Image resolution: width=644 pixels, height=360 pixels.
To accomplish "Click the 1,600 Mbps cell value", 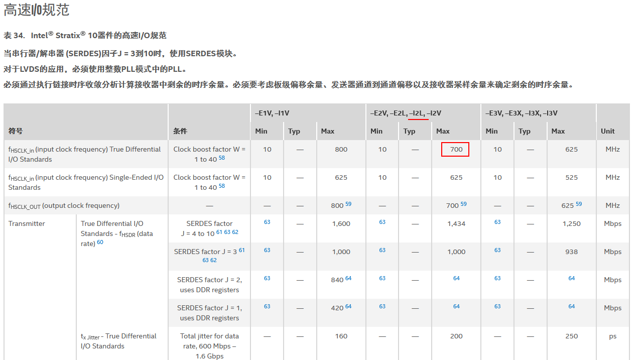I will coord(341,223).
